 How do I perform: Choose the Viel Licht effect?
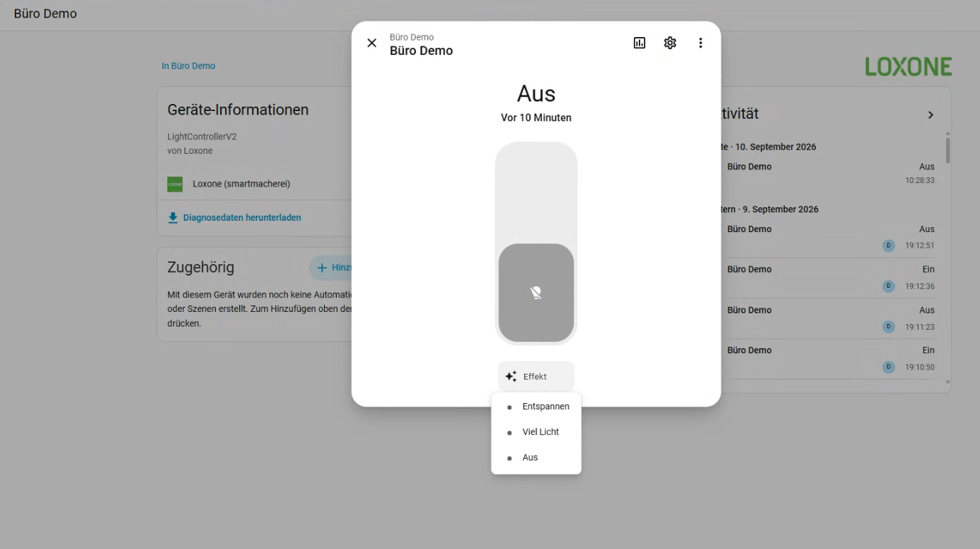536,432
